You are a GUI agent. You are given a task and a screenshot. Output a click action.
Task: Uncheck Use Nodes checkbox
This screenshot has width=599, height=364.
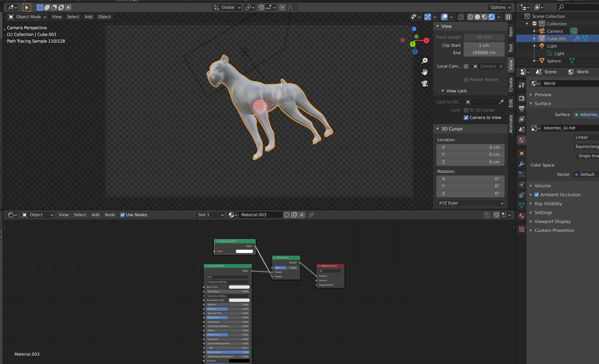tap(123, 215)
